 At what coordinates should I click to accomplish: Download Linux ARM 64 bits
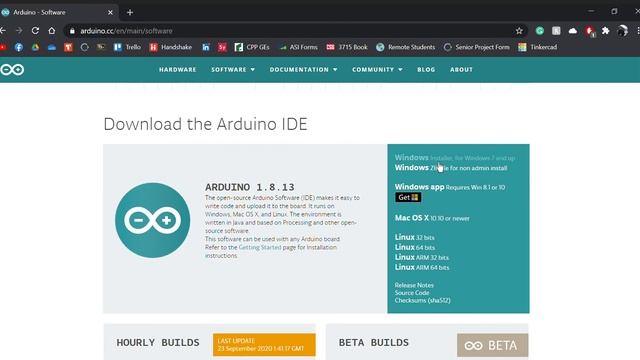(x=422, y=267)
